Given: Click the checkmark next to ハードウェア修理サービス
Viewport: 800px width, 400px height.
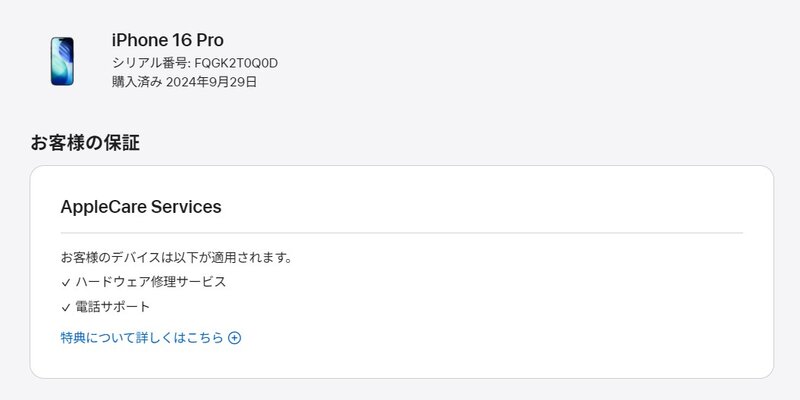Looking at the screenshot, I should (x=66, y=282).
